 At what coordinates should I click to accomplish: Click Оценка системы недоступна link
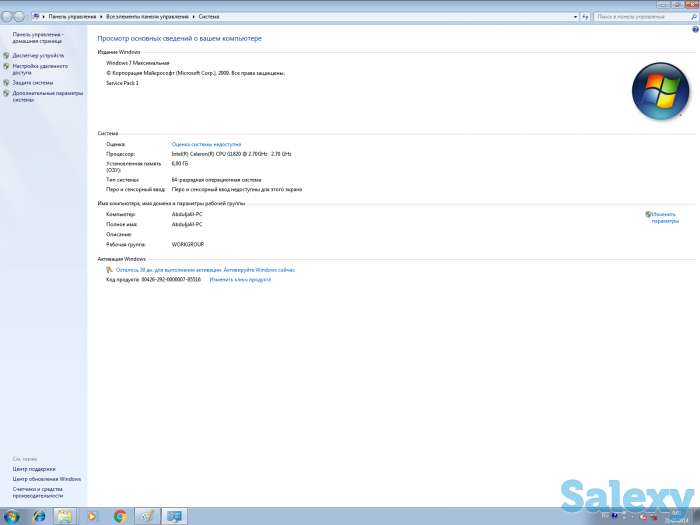coord(206,144)
